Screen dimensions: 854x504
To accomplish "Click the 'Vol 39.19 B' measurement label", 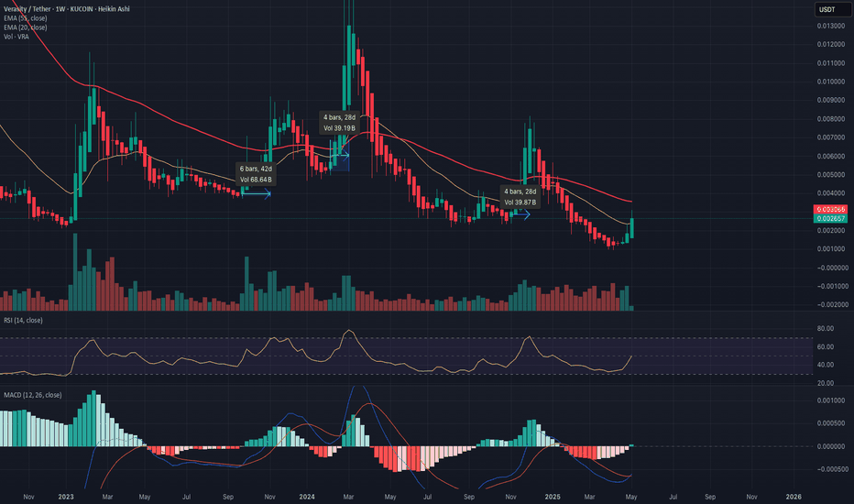I will 339,128.
